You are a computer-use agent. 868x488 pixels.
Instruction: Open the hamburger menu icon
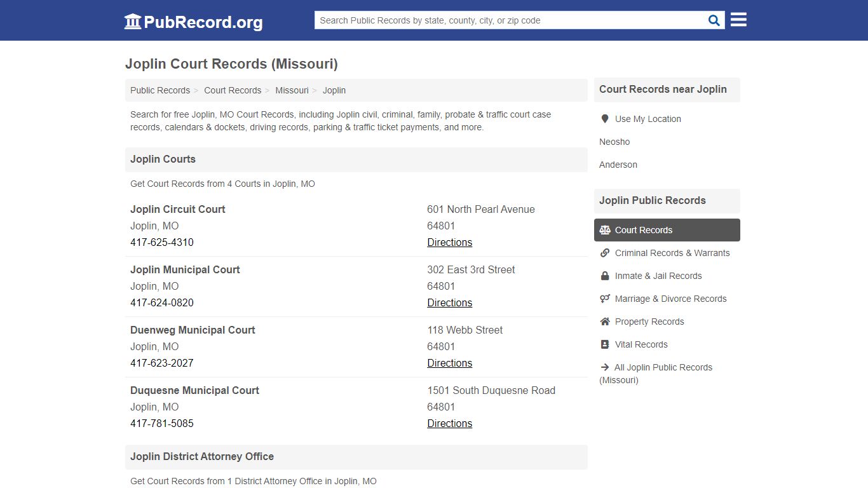(738, 20)
